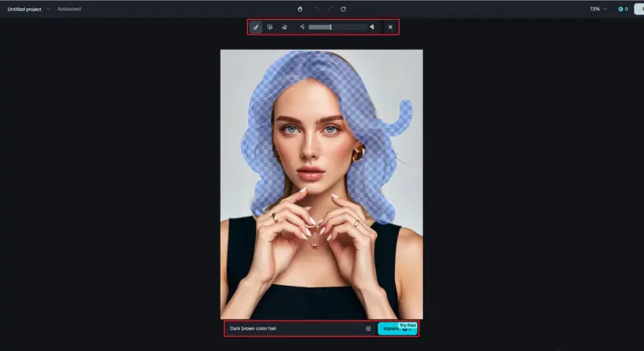Click the portrait image on canvas
This screenshot has width=644, height=351.
coord(321,184)
